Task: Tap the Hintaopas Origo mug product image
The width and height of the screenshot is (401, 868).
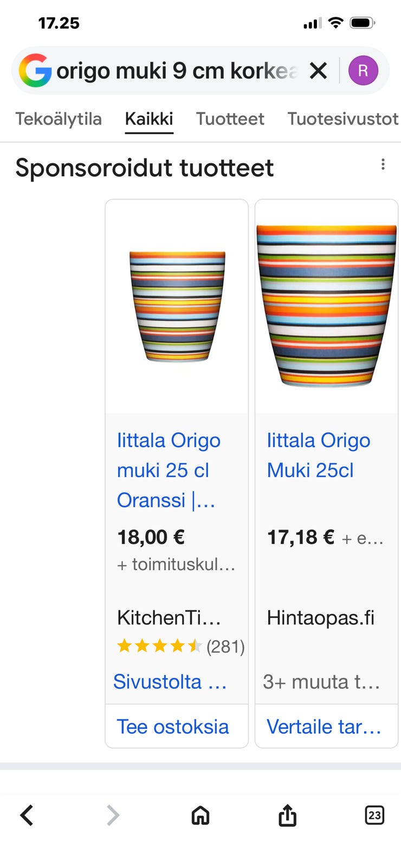Action: coord(326,307)
